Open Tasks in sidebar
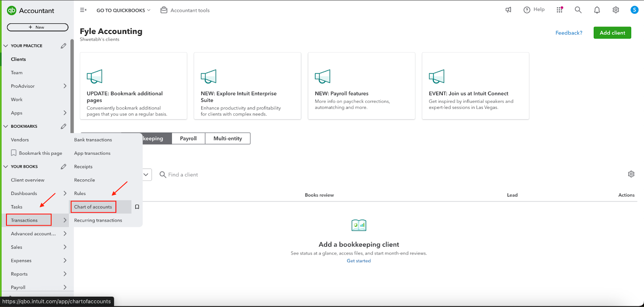This screenshot has width=644, height=307. 17,207
